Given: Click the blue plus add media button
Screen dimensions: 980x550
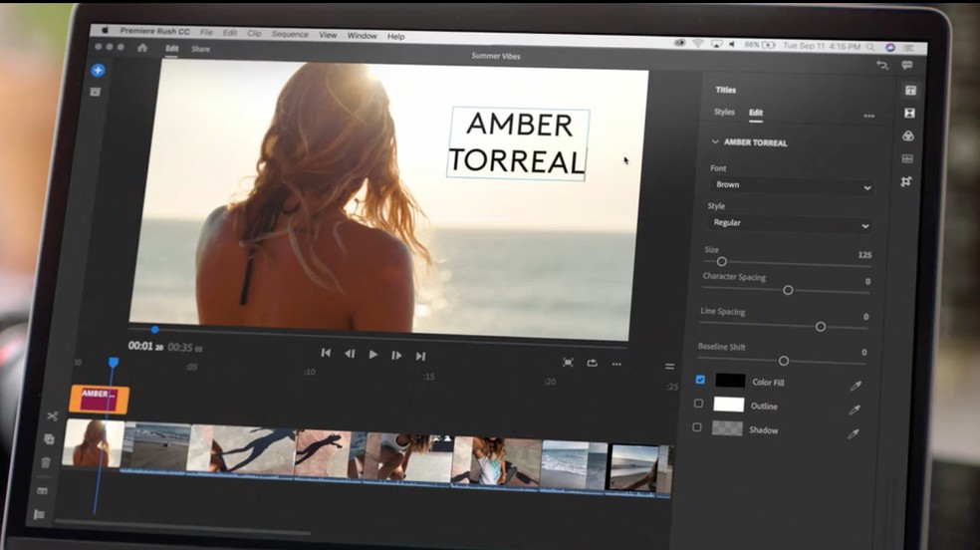Looking at the screenshot, I should pyautogui.click(x=98, y=70).
